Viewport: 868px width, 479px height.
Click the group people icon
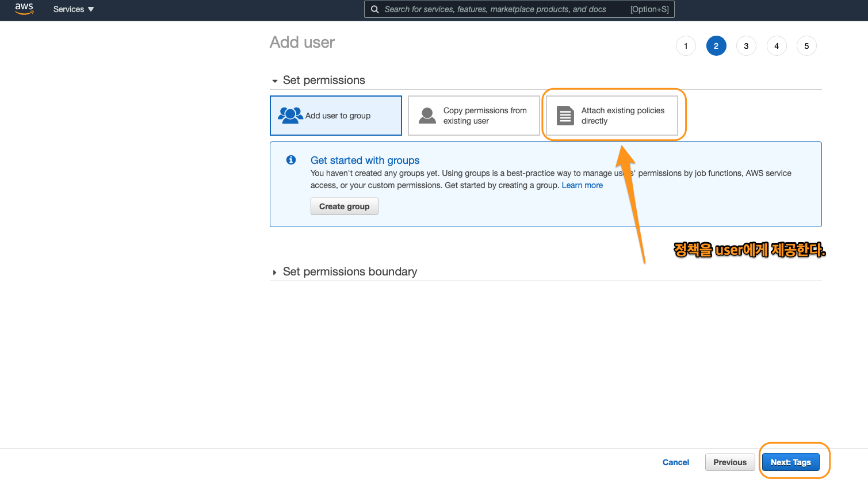(x=290, y=116)
